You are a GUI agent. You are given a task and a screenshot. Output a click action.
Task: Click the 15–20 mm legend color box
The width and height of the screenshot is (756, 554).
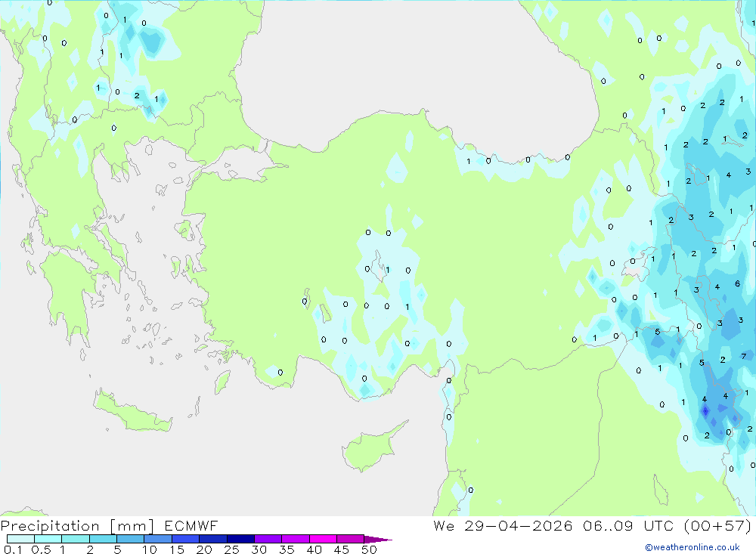[185, 539]
